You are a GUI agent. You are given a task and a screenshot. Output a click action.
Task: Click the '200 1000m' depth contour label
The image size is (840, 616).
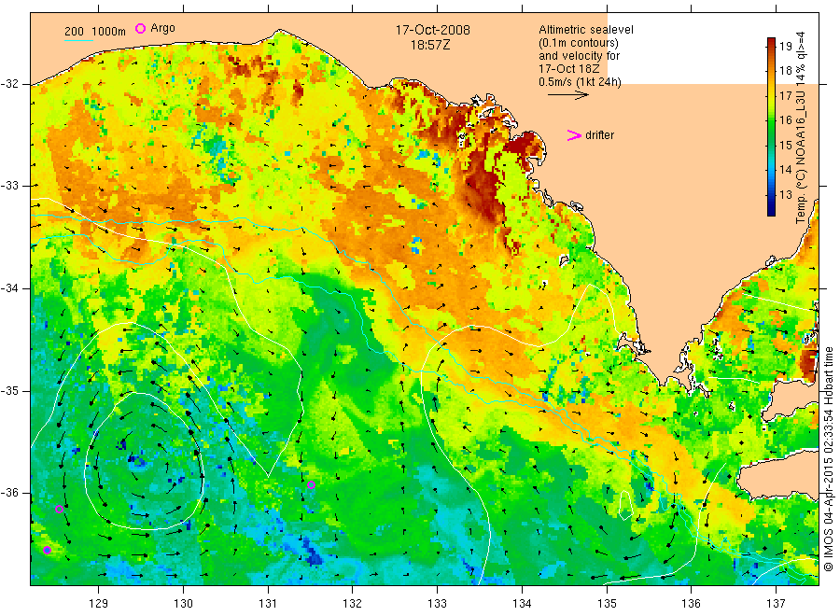(x=95, y=32)
